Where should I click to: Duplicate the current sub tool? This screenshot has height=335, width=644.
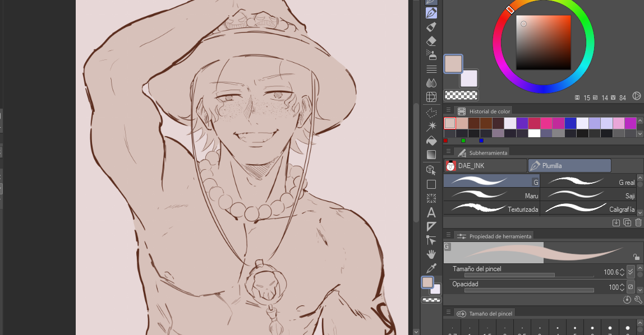point(627,222)
